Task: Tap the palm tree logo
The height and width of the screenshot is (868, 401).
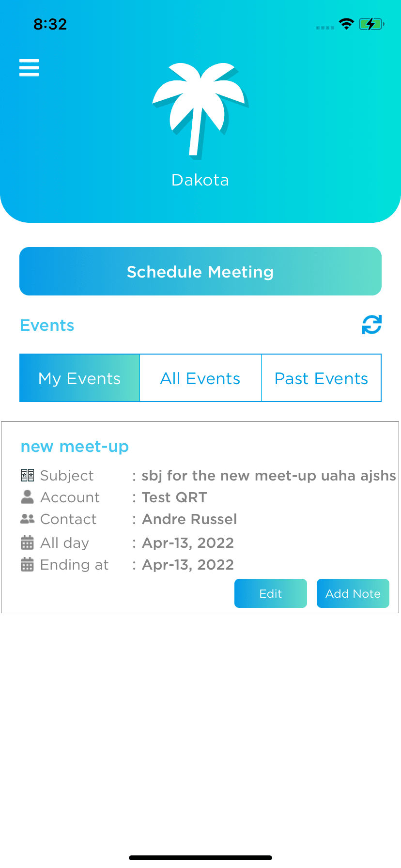Action: pos(200,111)
